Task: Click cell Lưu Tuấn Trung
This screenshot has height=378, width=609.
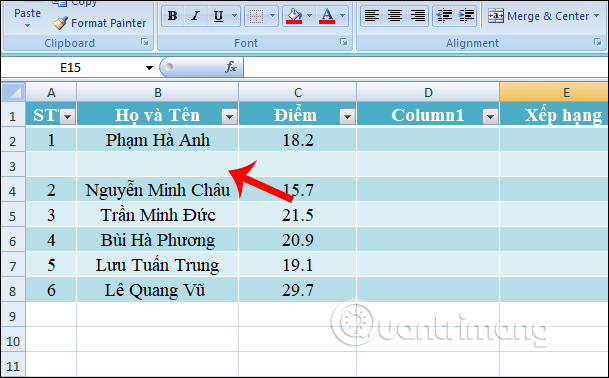Action: point(158,265)
